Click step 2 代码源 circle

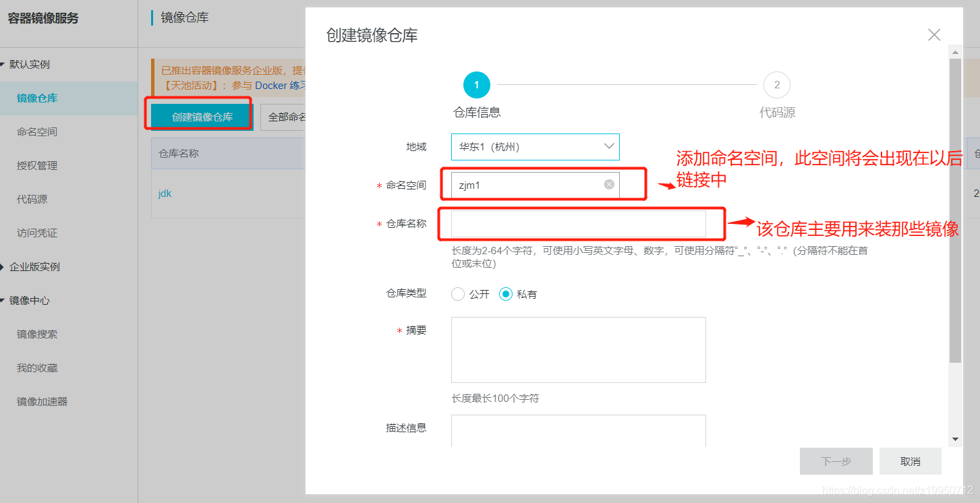pyautogui.click(x=777, y=85)
